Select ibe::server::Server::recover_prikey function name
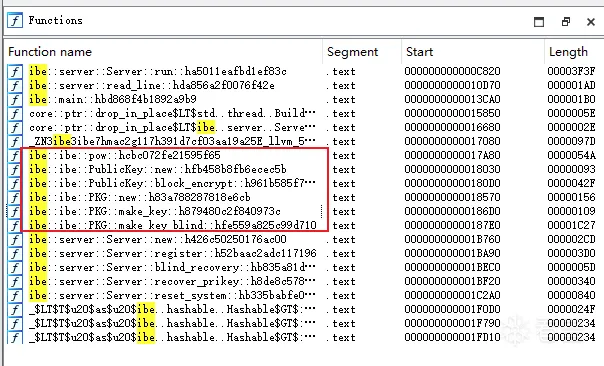This screenshot has width=604, height=366. point(172,282)
